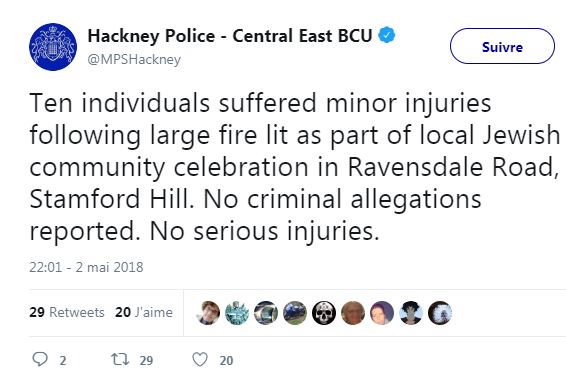
Task: Open the purple-haired liker avatar
Action: point(382,313)
